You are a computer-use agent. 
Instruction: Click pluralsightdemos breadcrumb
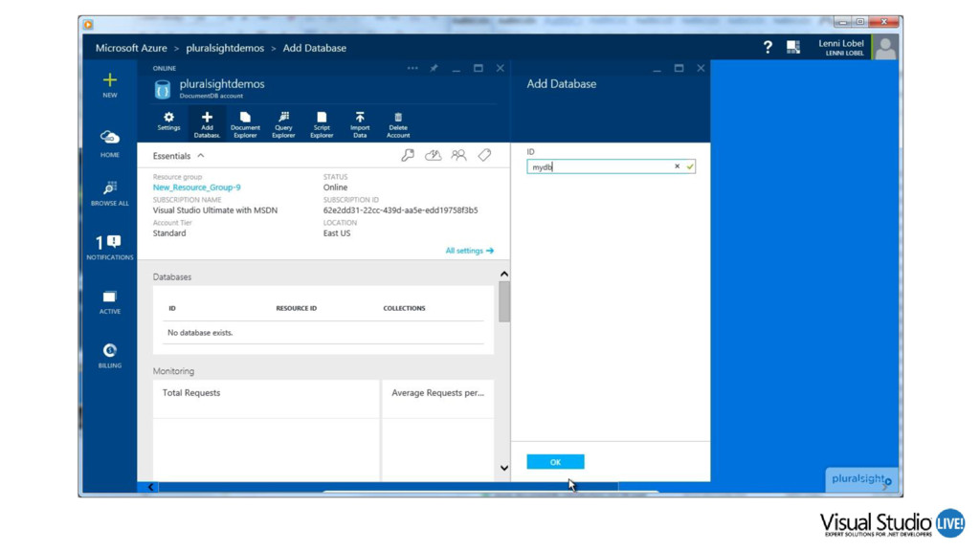[225, 48]
